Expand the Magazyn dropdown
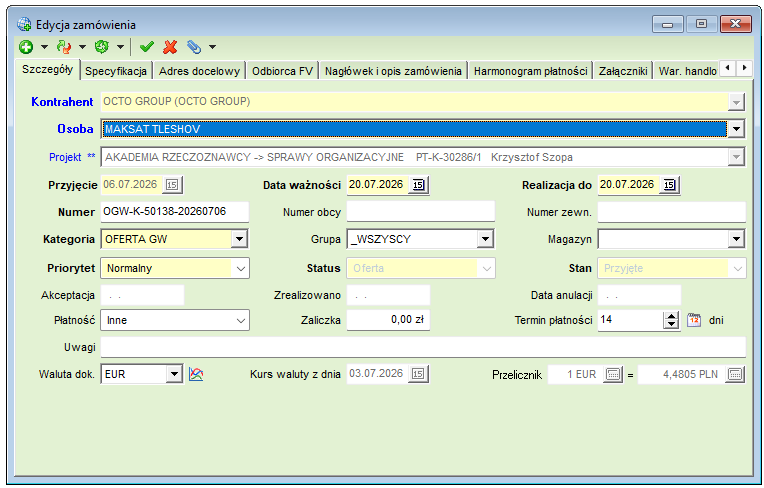 (736, 239)
